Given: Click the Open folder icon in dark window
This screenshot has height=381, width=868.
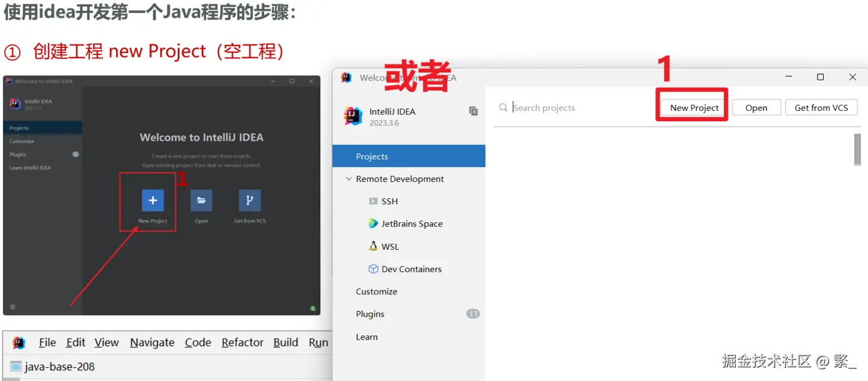Looking at the screenshot, I should tap(201, 200).
